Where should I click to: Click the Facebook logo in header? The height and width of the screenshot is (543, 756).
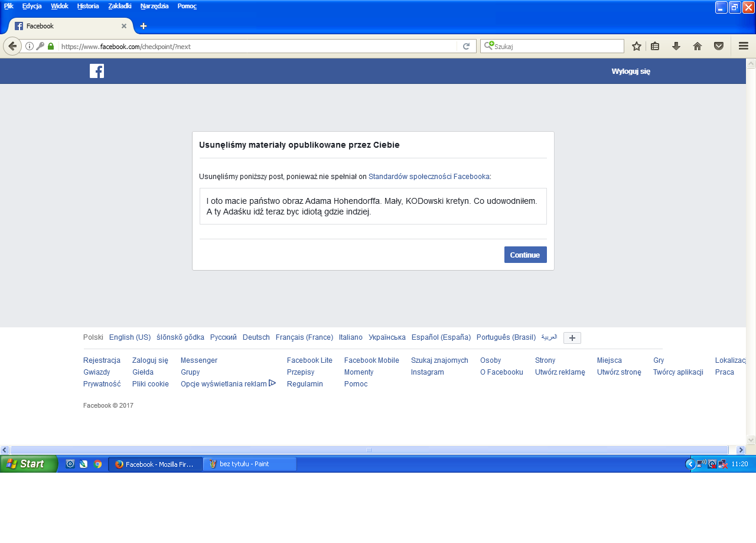(97, 71)
